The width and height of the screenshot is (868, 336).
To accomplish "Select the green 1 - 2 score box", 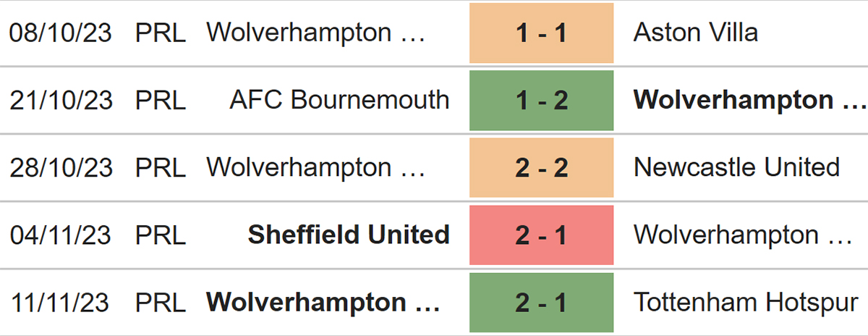I will [541, 100].
